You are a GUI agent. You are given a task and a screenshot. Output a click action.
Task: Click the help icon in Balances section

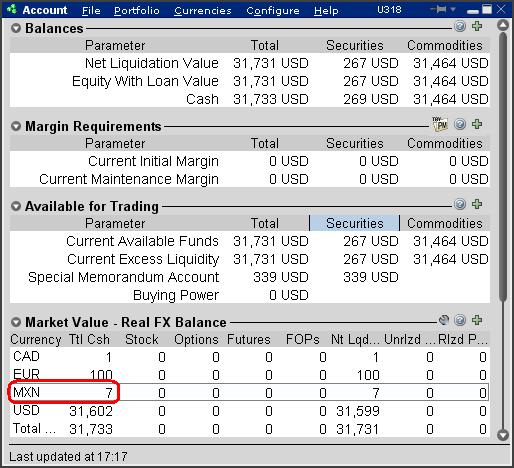[x=460, y=26]
